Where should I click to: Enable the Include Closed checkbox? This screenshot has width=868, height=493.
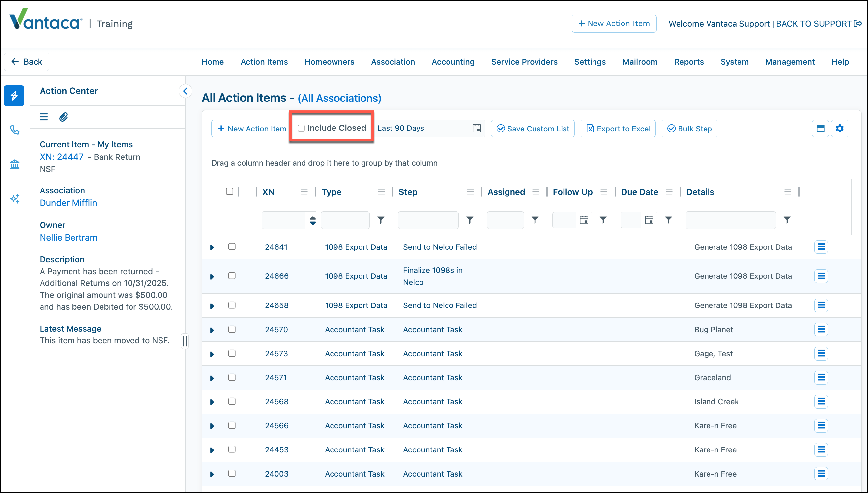click(x=301, y=128)
